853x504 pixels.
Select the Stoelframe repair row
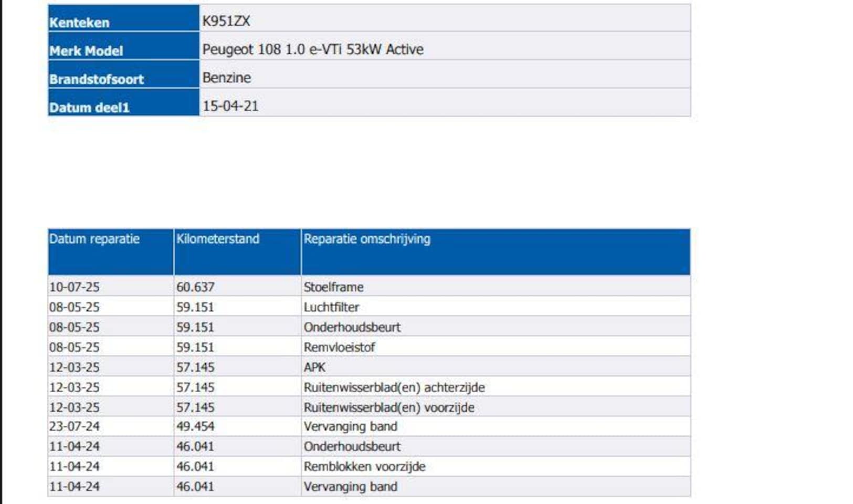369,287
